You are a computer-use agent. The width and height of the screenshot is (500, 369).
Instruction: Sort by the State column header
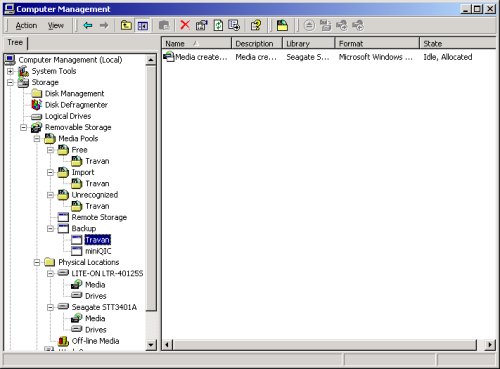pos(458,43)
